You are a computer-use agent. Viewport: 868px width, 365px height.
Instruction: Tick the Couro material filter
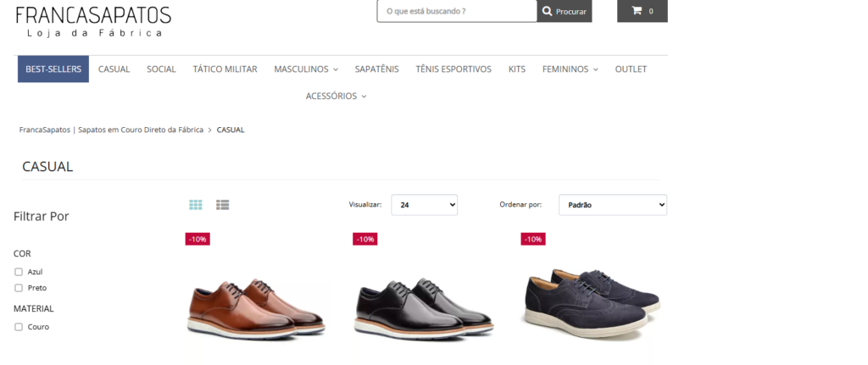point(19,327)
